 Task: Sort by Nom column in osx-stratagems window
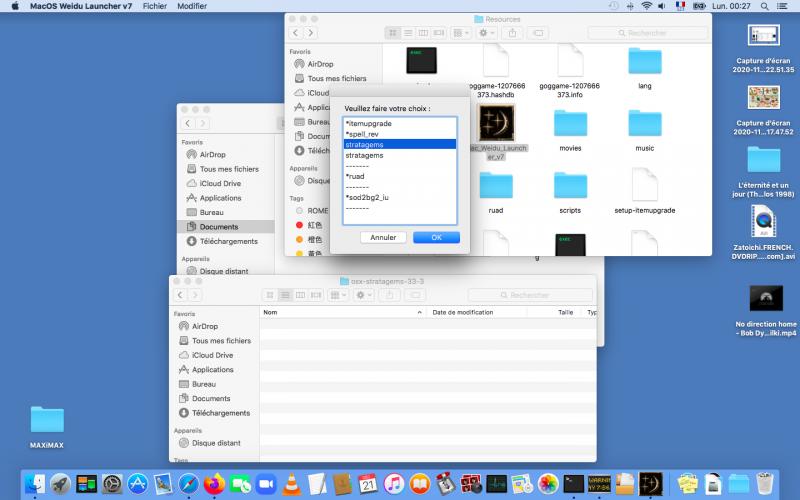click(x=343, y=312)
